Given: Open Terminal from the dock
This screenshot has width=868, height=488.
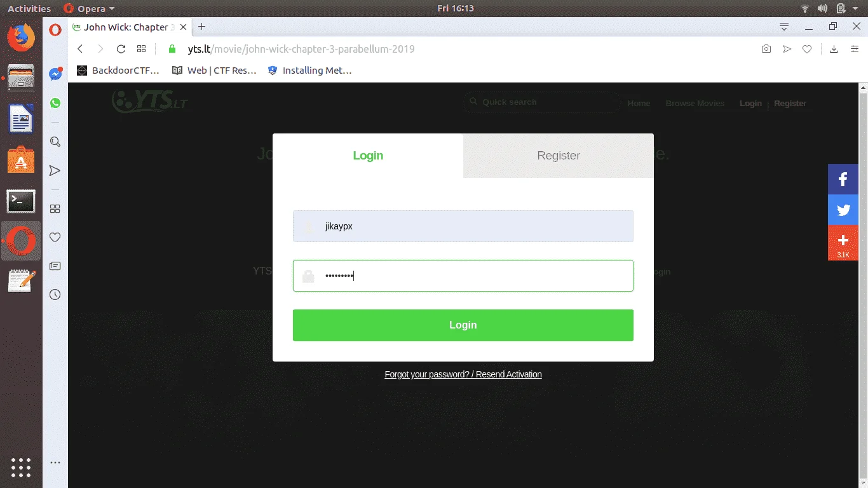Looking at the screenshot, I should click(21, 201).
